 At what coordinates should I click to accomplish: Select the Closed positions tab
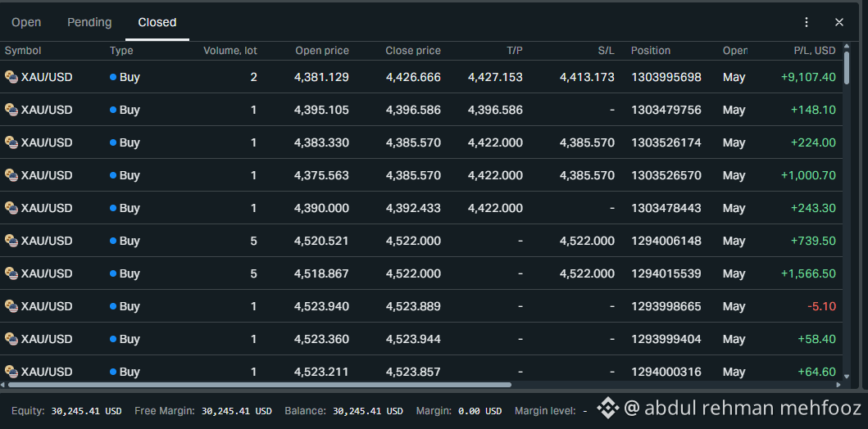point(157,23)
